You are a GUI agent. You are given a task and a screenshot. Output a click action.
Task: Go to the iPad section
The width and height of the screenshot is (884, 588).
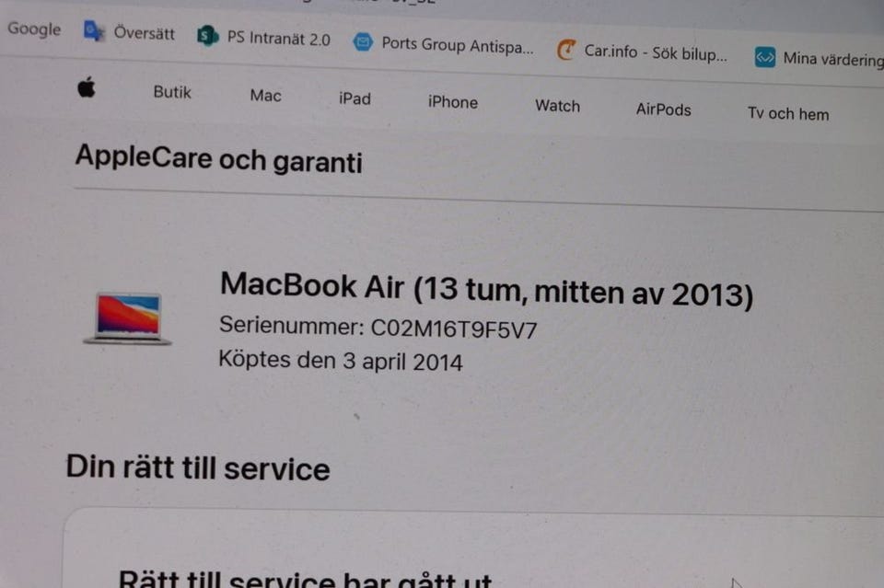point(355,98)
